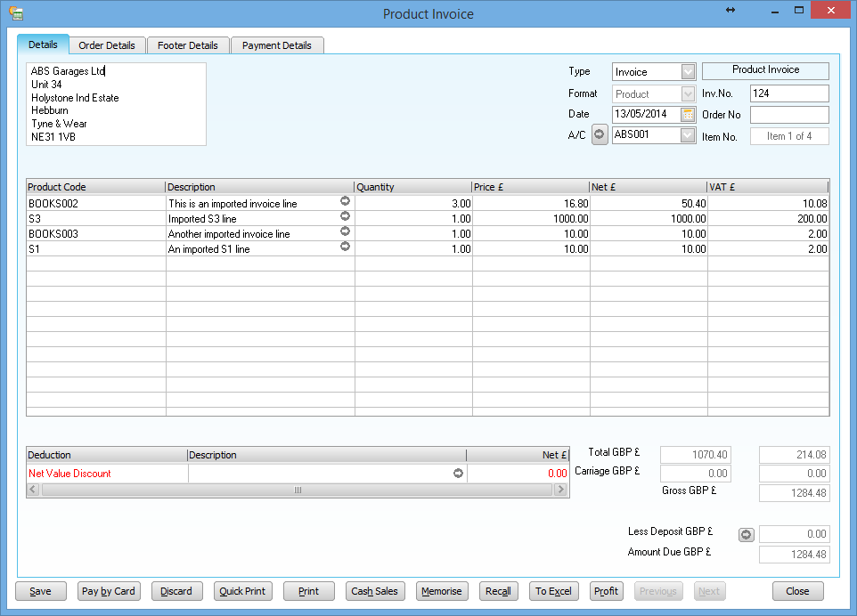Screen dimensions: 857x616
Task: Expand the Type dropdown showing Invoice
Action: (x=688, y=71)
